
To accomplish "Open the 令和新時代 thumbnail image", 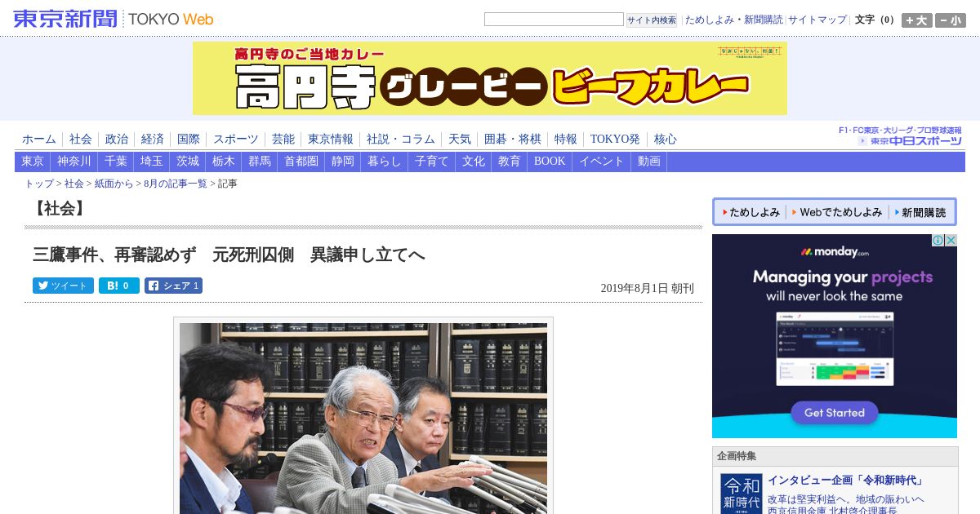I will coord(742,494).
